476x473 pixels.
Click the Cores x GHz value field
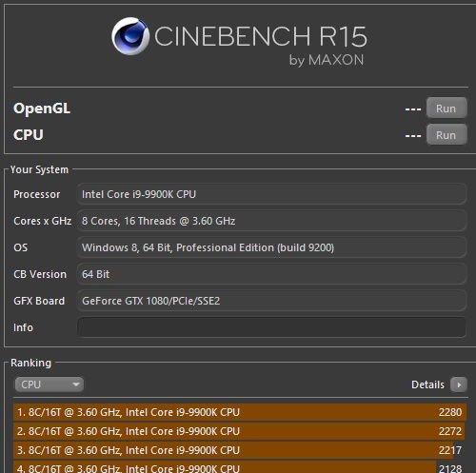(271, 221)
